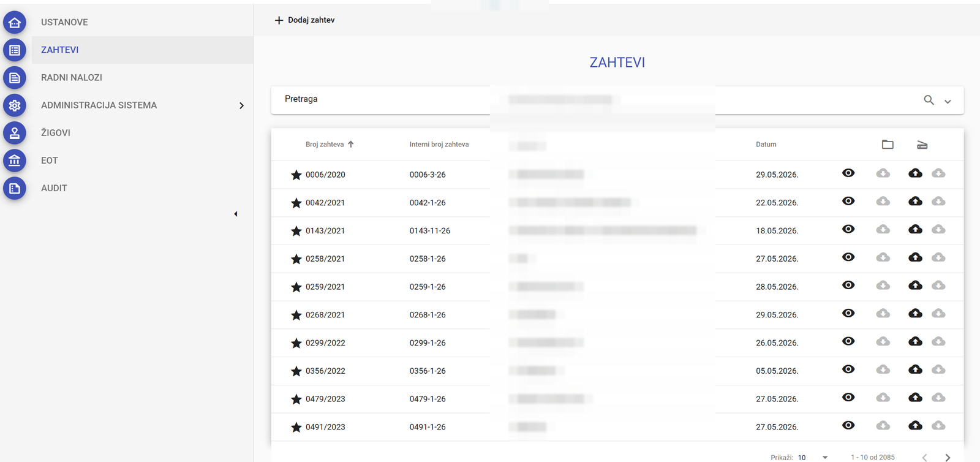The image size is (980, 462).
Task: Go to previous page of requests
Action: 925,457
